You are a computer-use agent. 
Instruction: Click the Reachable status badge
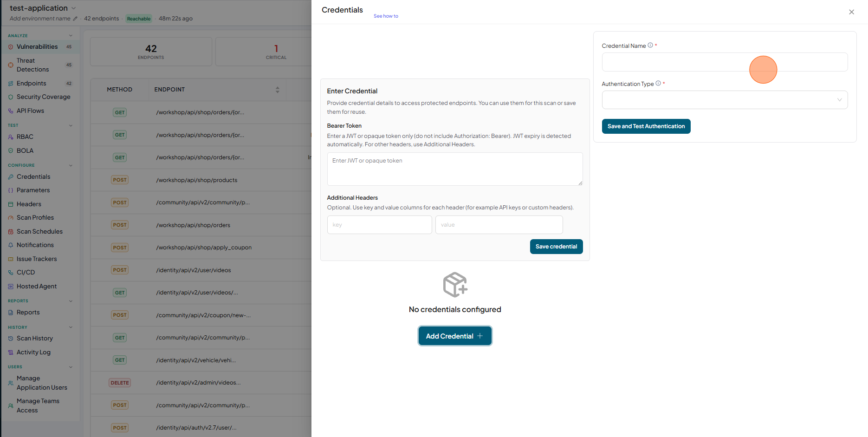click(139, 19)
